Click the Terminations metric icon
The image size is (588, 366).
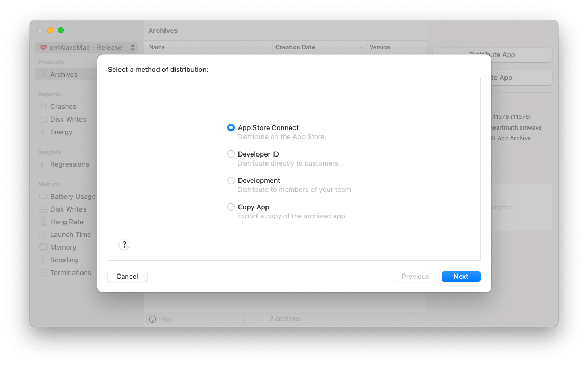click(43, 273)
